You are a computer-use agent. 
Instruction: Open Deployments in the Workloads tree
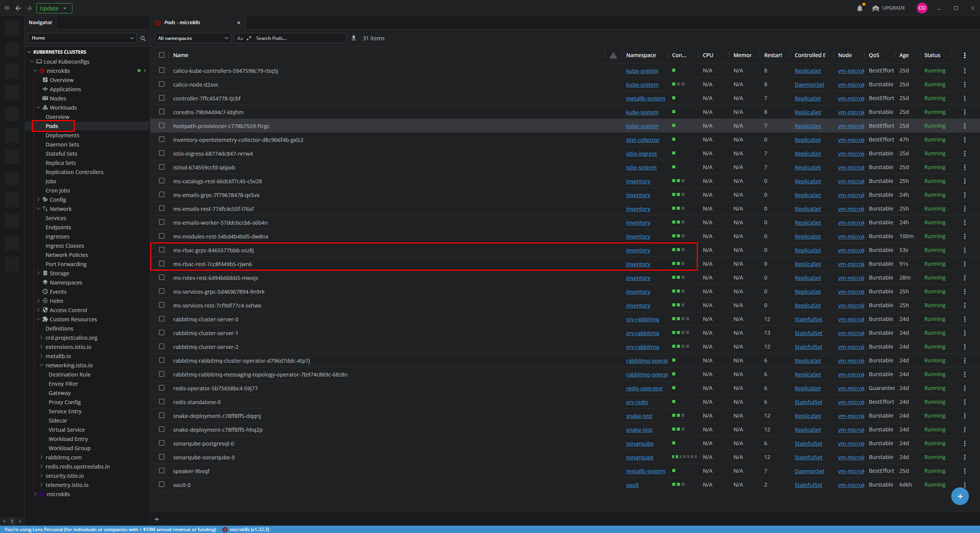coord(62,135)
